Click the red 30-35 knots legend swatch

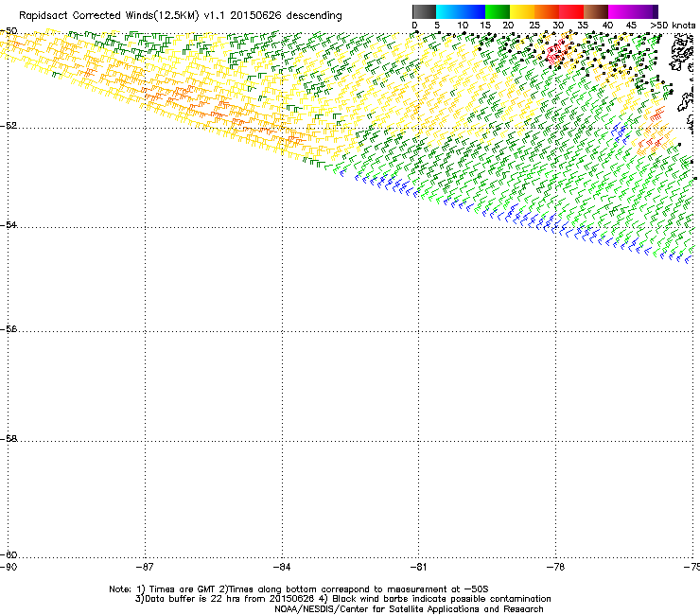tap(571, 11)
